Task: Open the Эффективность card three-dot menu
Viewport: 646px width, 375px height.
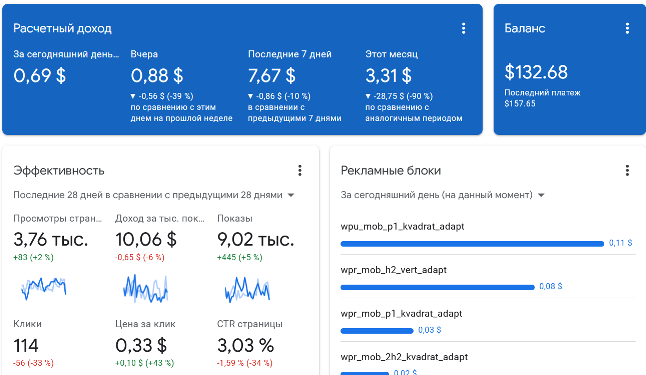Action: click(300, 171)
